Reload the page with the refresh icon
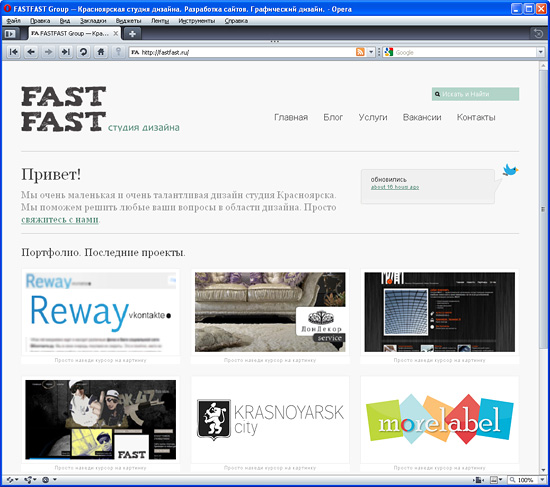This screenshot has width=550, height=487. tap(83, 52)
